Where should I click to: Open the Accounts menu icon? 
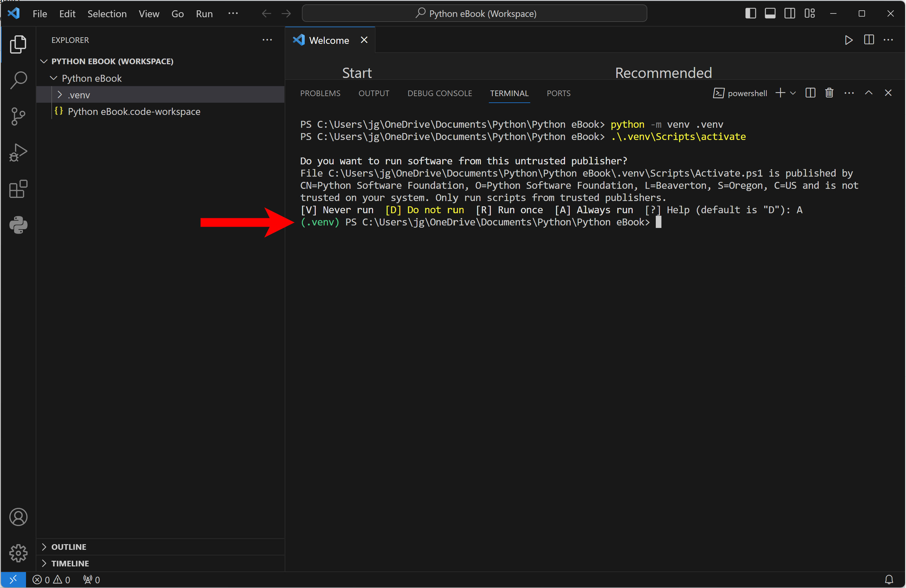18,517
